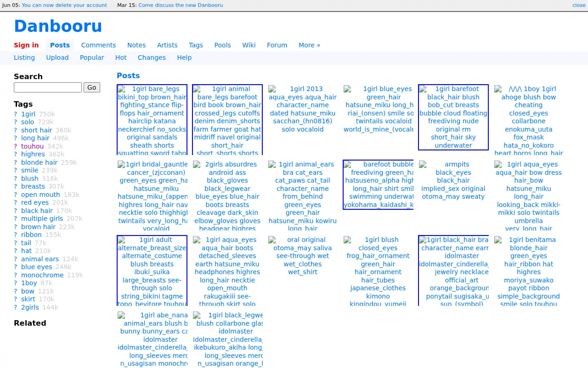Open the fox_mask hata_no_kokoro post thumbnail
This screenshot has width=588, height=368.
(529, 121)
